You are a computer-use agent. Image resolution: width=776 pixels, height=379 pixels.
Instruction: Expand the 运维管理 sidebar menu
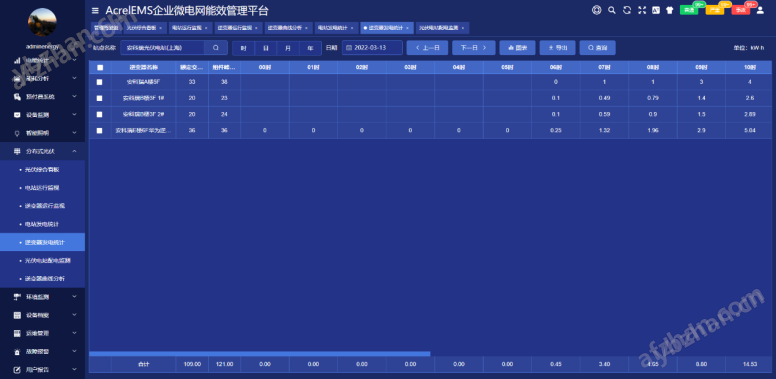tap(43, 333)
